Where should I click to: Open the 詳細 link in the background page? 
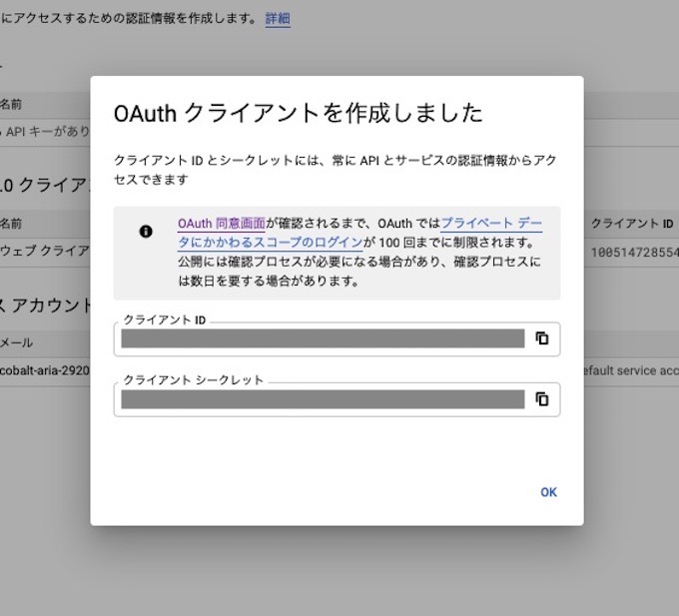(x=278, y=19)
